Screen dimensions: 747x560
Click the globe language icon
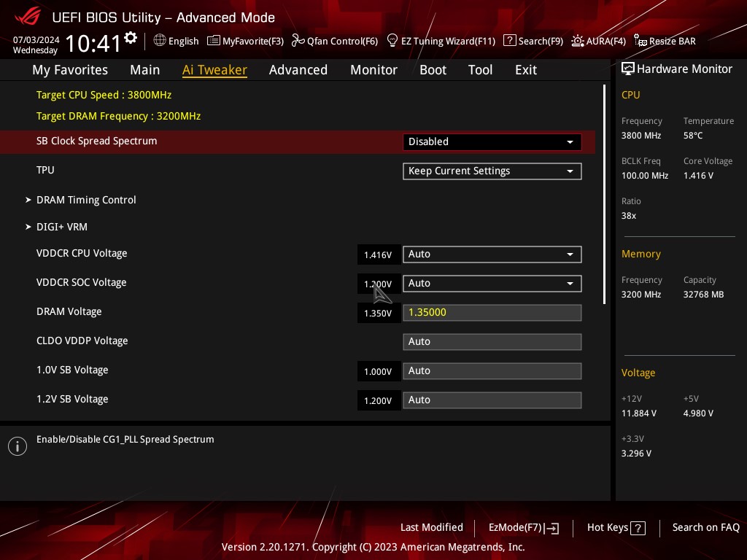(x=160, y=41)
